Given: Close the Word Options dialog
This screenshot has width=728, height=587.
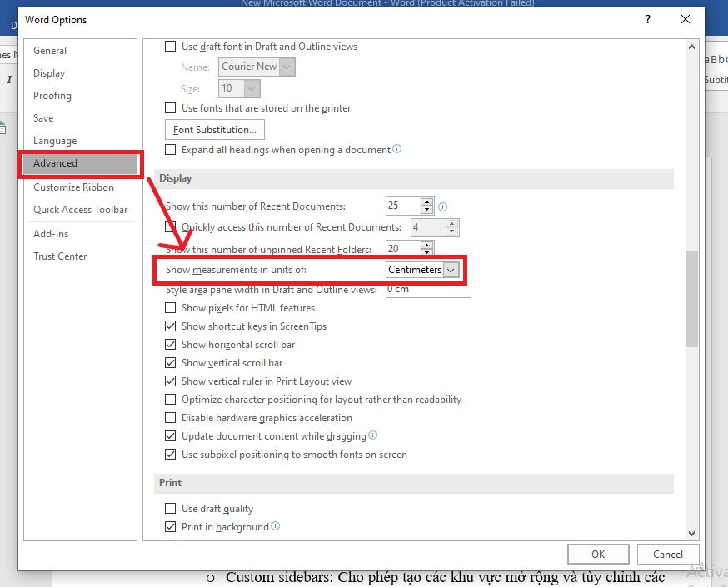Looking at the screenshot, I should [686, 19].
